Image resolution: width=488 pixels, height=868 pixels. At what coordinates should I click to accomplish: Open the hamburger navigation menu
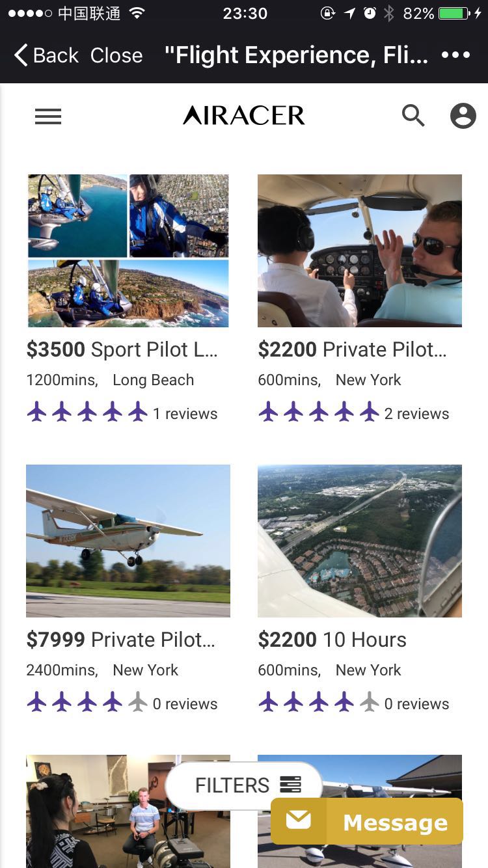[48, 116]
